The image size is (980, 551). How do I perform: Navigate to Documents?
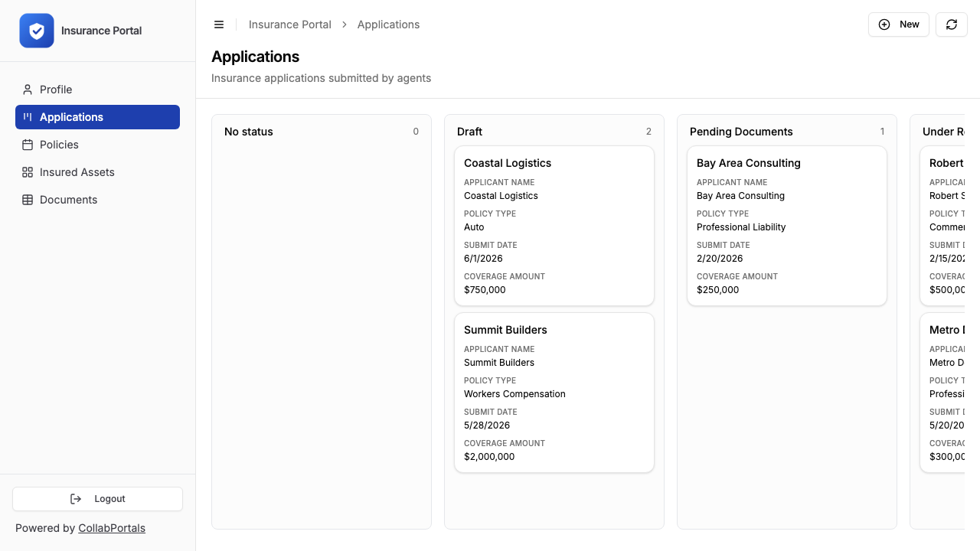[97, 200]
